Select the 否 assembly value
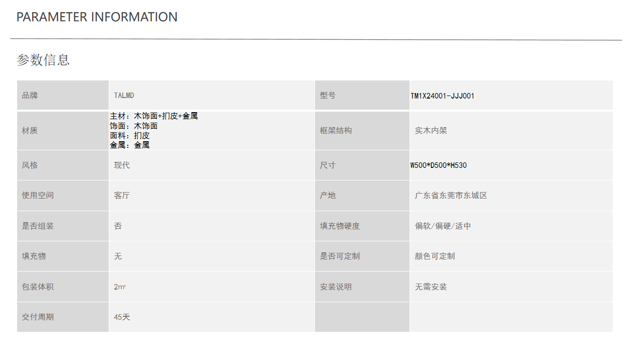This screenshot has height=362, width=644. pyautogui.click(x=118, y=226)
